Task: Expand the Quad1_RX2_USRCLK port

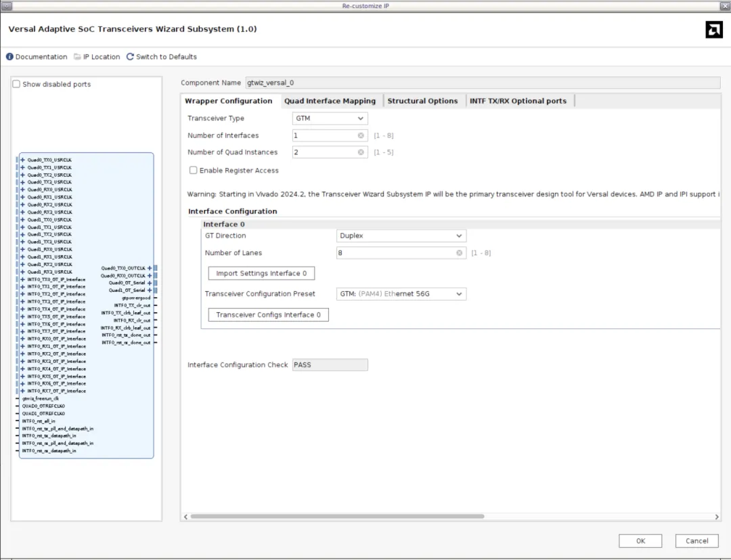Action: (x=22, y=264)
